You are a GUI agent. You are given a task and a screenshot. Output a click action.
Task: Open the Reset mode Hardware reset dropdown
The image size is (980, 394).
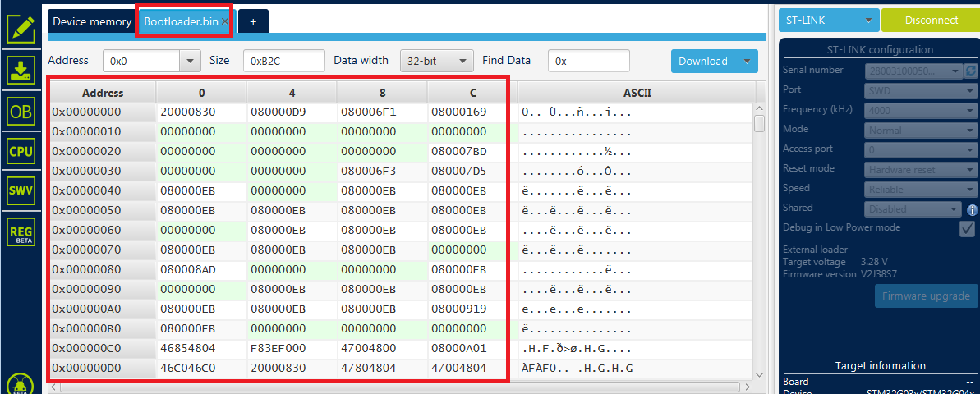pos(919,170)
